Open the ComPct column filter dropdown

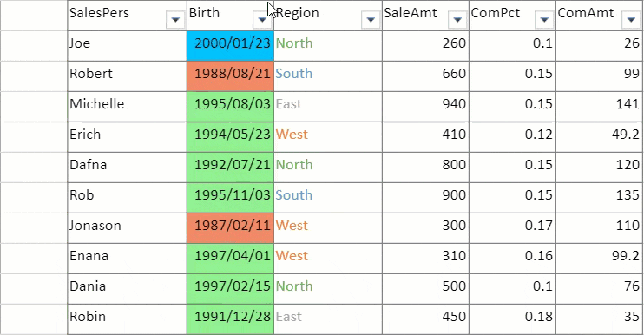tap(544, 20)
